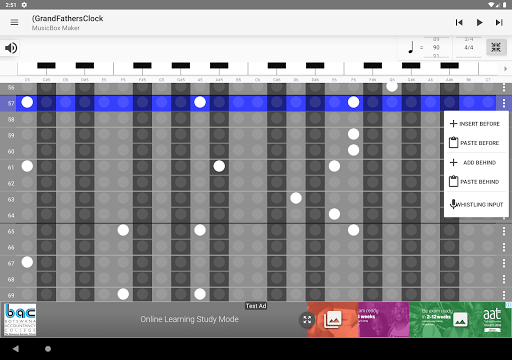Play the music box tune

[479, 22]
